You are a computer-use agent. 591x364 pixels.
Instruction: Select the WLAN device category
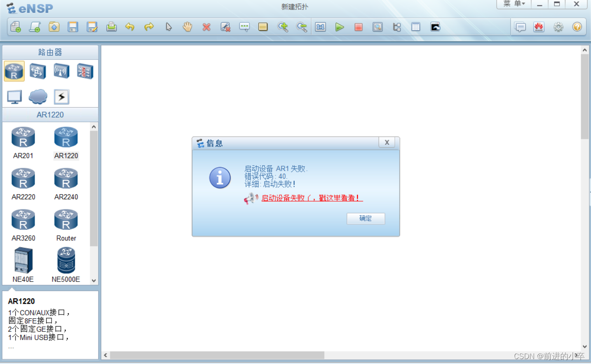click(x=61, y=71)
